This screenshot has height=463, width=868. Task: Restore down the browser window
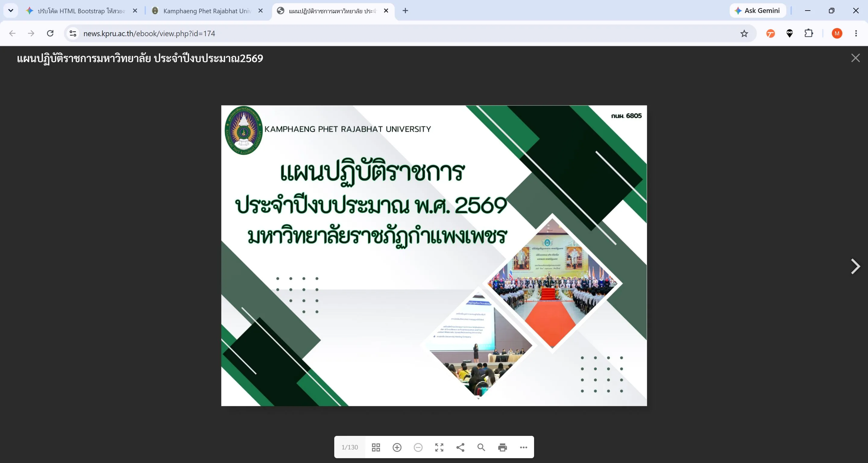(x=832, y=11)
